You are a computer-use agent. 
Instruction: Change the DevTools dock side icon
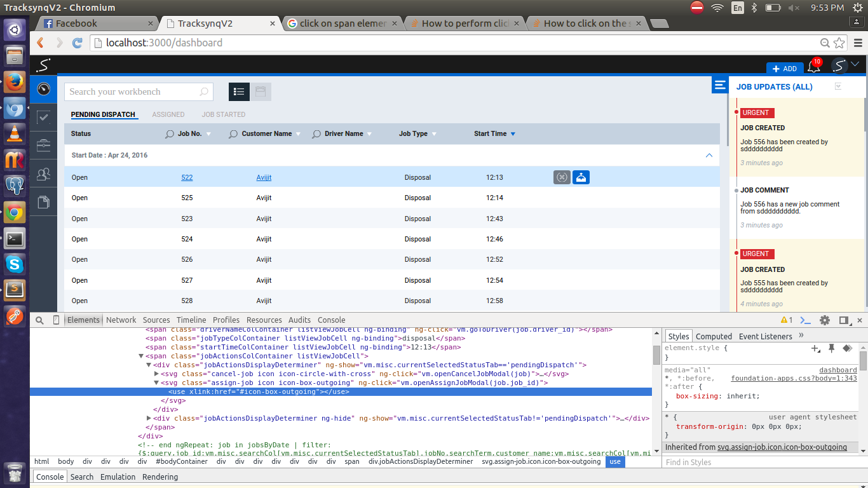(844, 320)
